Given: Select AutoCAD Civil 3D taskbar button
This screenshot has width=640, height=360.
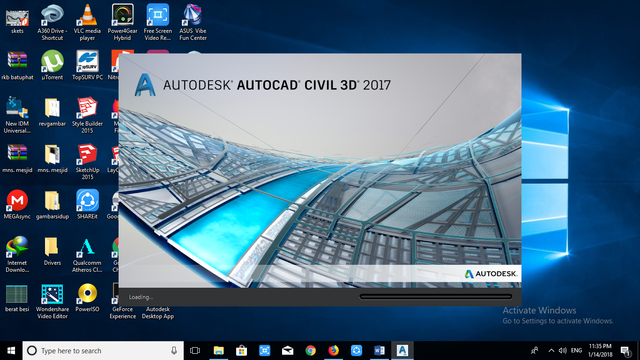Looking at the screenshot, I should [x=402, y=351].
